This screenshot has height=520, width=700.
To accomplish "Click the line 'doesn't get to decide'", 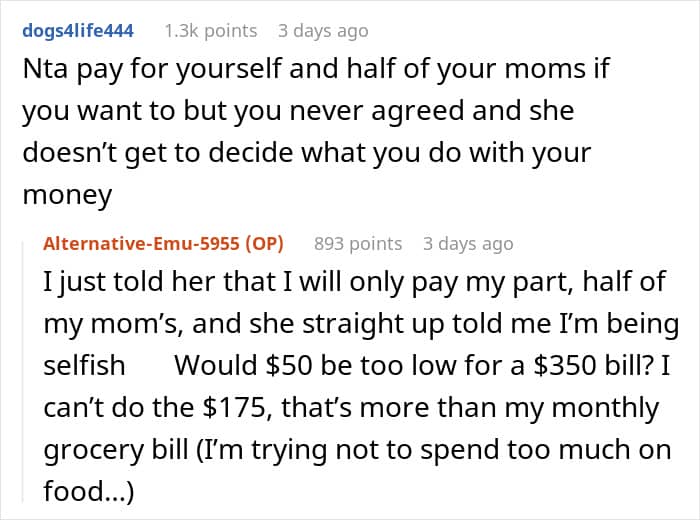I will pyautogui.click(x=160, y=154).
